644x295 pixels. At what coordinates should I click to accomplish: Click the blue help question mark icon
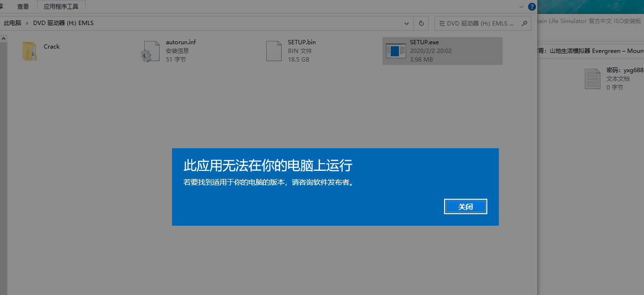pyautogui.click(x=532, y=7)
